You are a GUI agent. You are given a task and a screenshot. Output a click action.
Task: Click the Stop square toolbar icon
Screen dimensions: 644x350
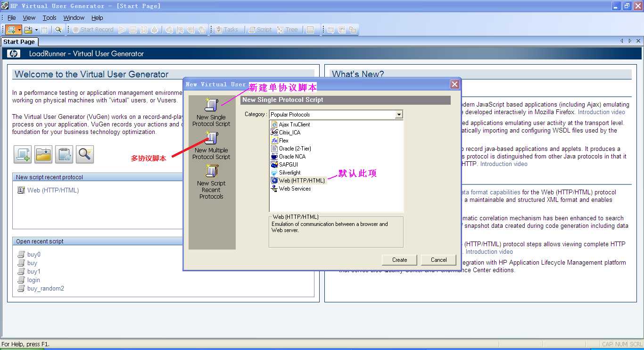(x=133, y=30)
